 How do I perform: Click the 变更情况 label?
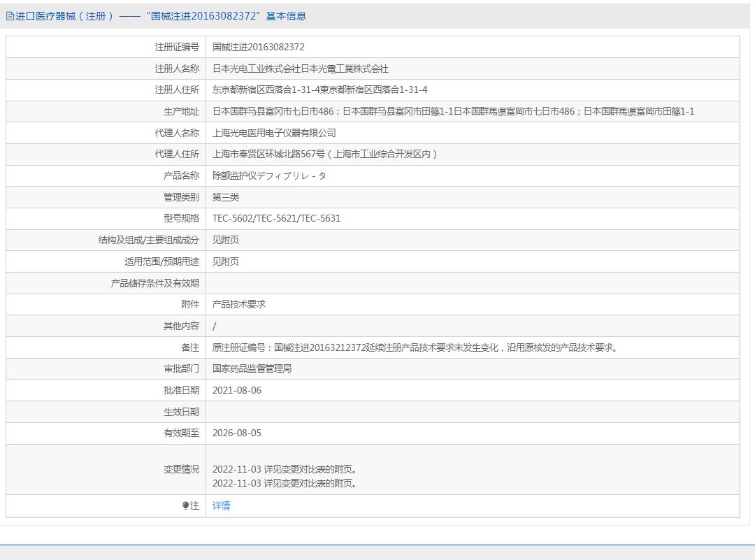(181, 470)
